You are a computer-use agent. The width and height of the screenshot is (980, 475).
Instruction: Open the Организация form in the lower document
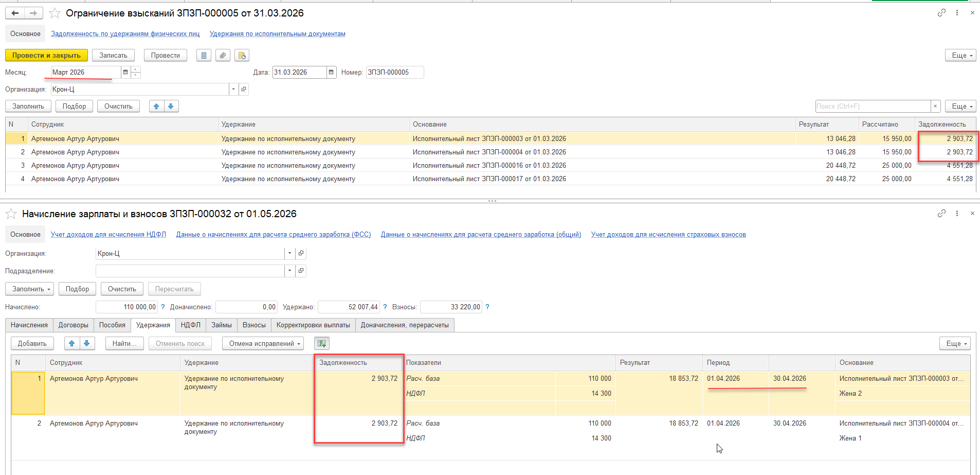click(x=301, y=254)
